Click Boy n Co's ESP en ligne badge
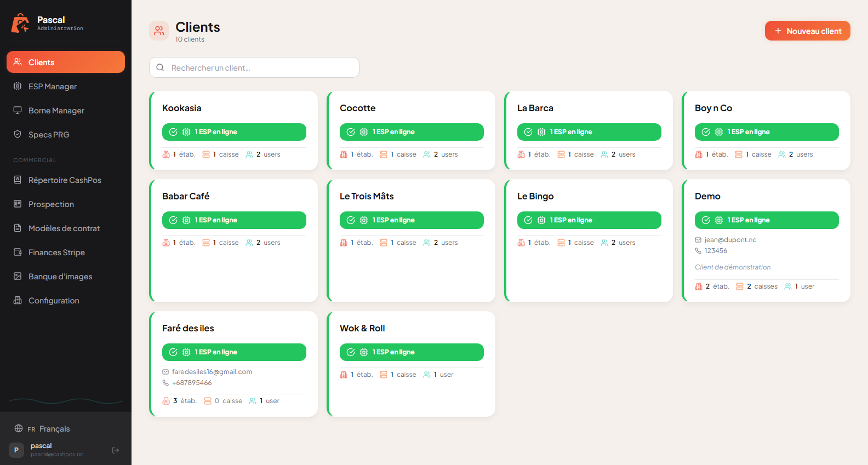The width and height of the screenshot is (868, 465). click(x=767, y=132)
